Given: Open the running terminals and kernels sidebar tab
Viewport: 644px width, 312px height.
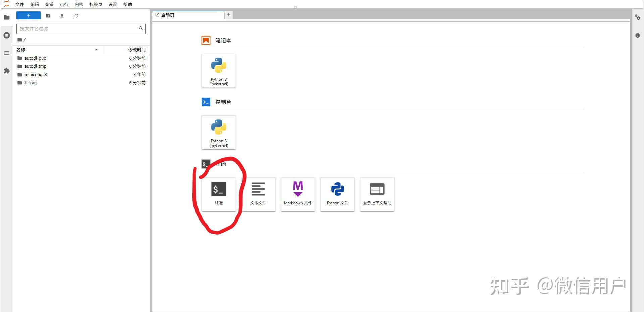Looking at the screenshot, I should pyautogui.click(x=7, y=35).
